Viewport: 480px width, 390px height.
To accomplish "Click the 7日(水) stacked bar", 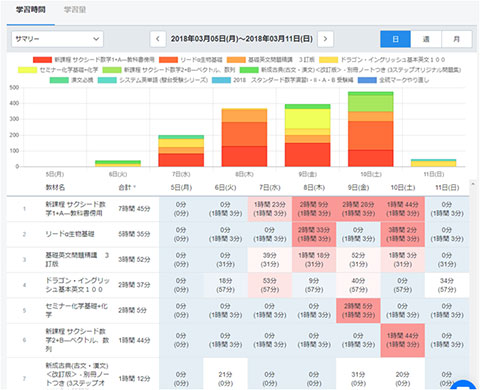I will [x=181, y=151].
